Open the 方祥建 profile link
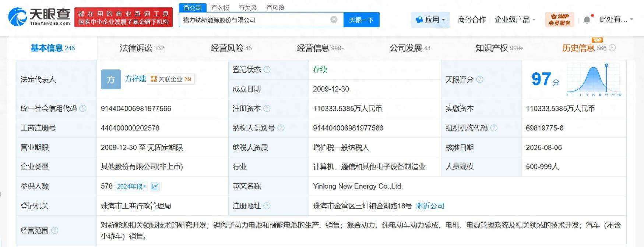 (136, 79)
